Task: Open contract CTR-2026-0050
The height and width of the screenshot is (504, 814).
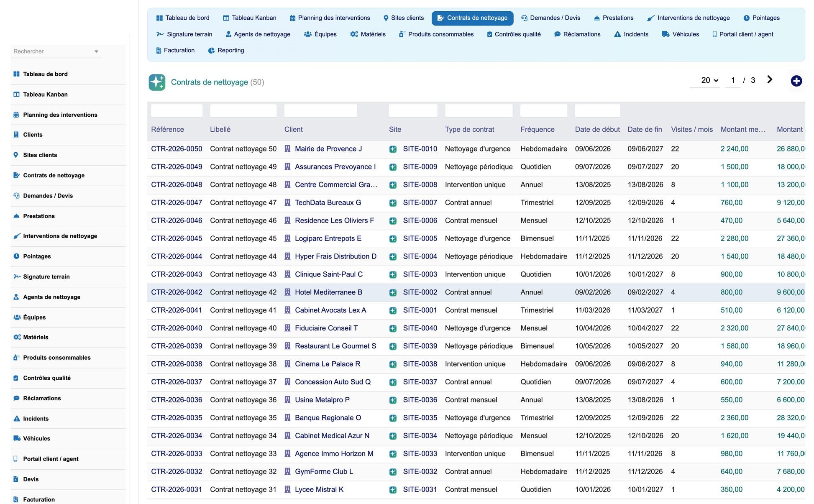Action: [177, 149]
